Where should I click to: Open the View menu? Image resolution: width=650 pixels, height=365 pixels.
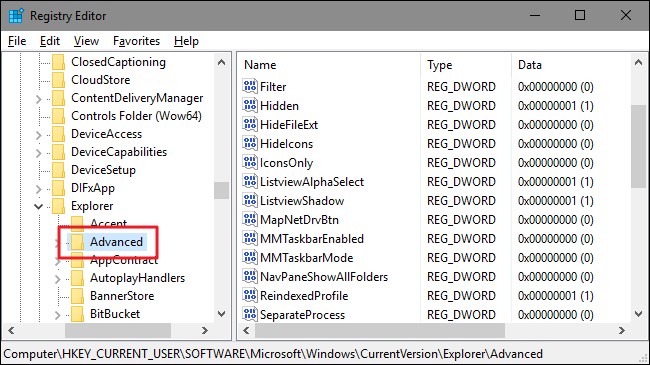[86, 41]
